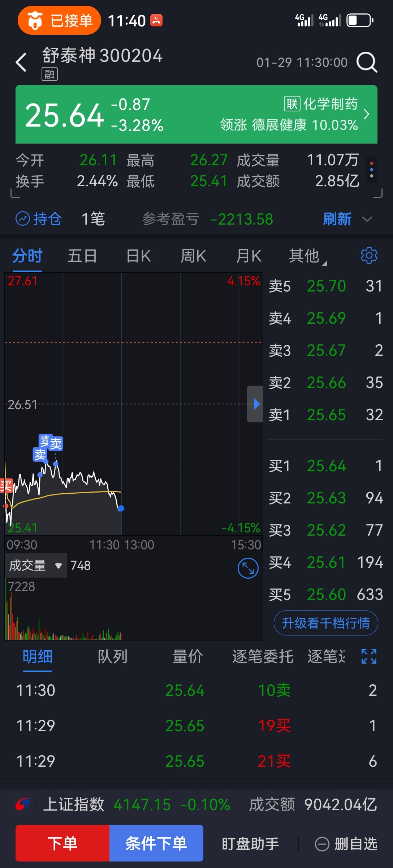This screenshot has width=393, height=868.
Task: Tap 升级看千档行情 upgrade button
Action: (326, 623)
